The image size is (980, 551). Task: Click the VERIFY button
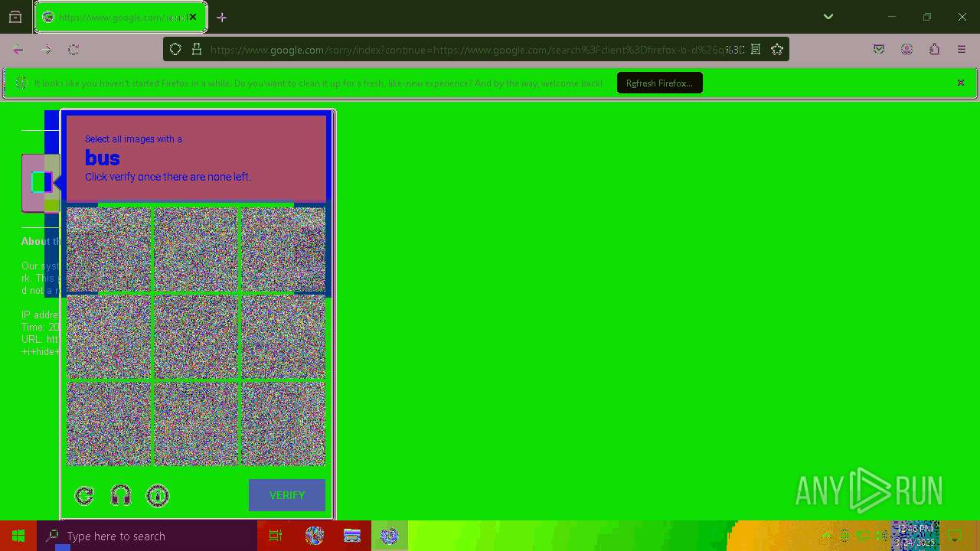287,495
